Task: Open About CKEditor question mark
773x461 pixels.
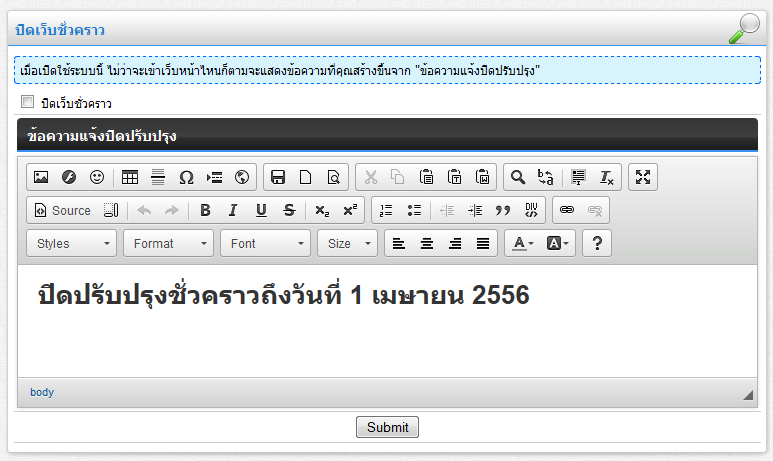Action: 597,244
